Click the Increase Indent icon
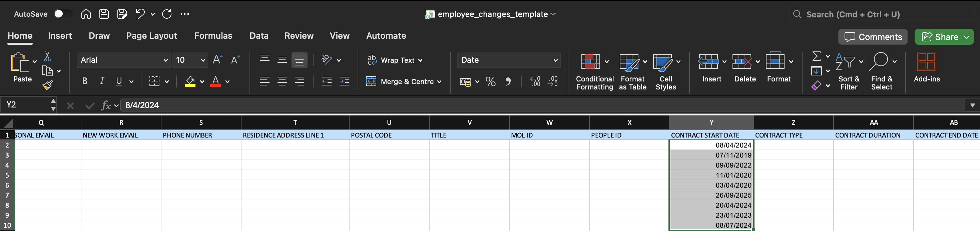980x231 pixels. (x=344, y=81)
